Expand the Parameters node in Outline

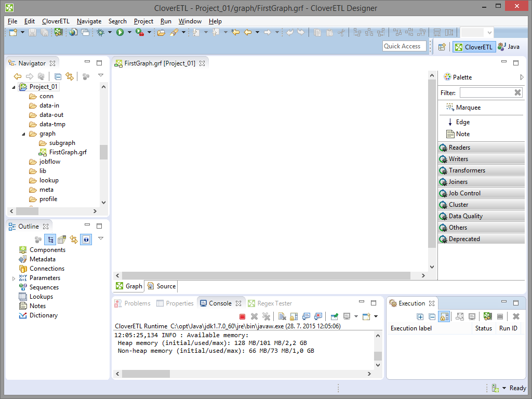coord(14,278)
